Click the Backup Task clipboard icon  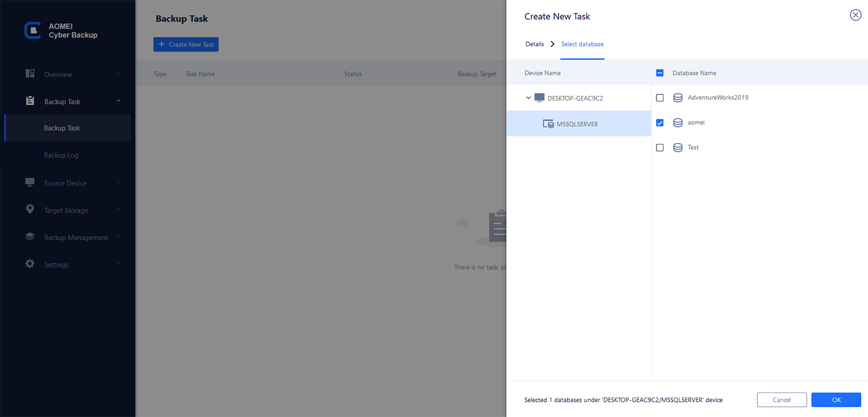tap(30, 100)
